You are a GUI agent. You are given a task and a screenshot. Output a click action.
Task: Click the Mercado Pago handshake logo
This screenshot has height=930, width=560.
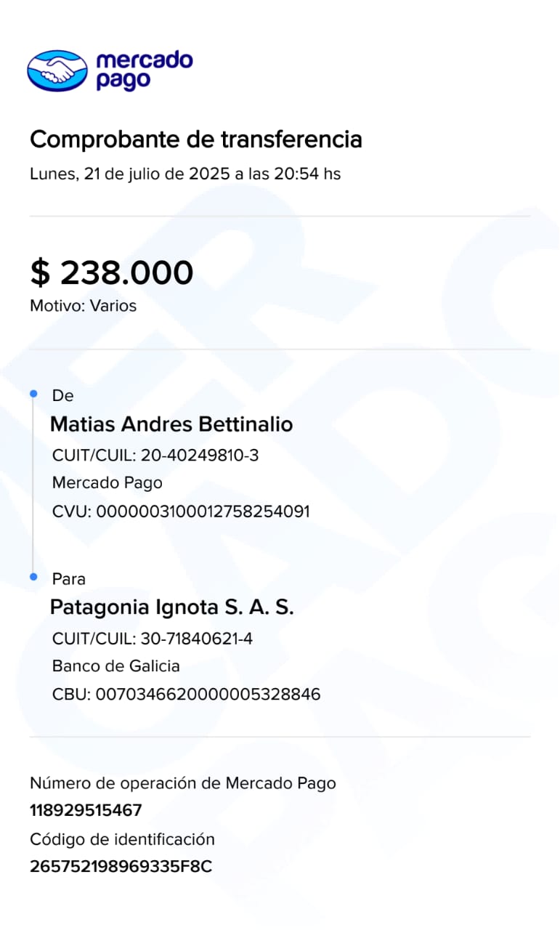(57, 70)
